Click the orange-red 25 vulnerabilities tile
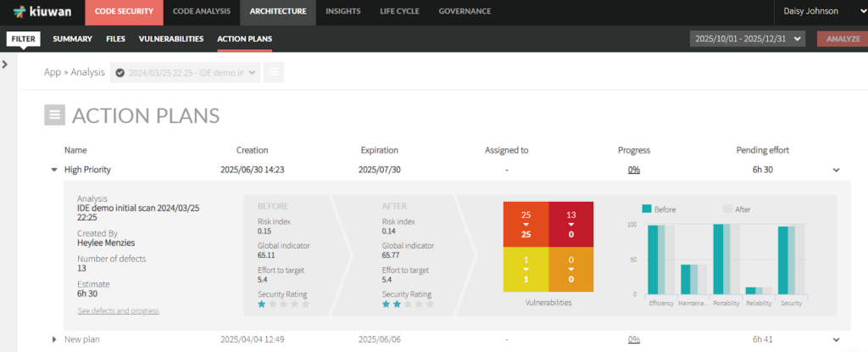 (x=526, y=224)
